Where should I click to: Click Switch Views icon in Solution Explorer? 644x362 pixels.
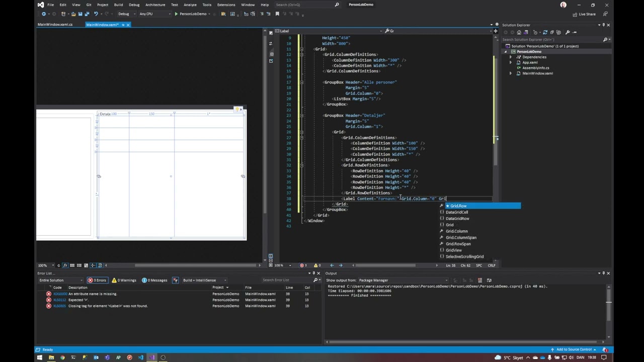coord(526,32)
